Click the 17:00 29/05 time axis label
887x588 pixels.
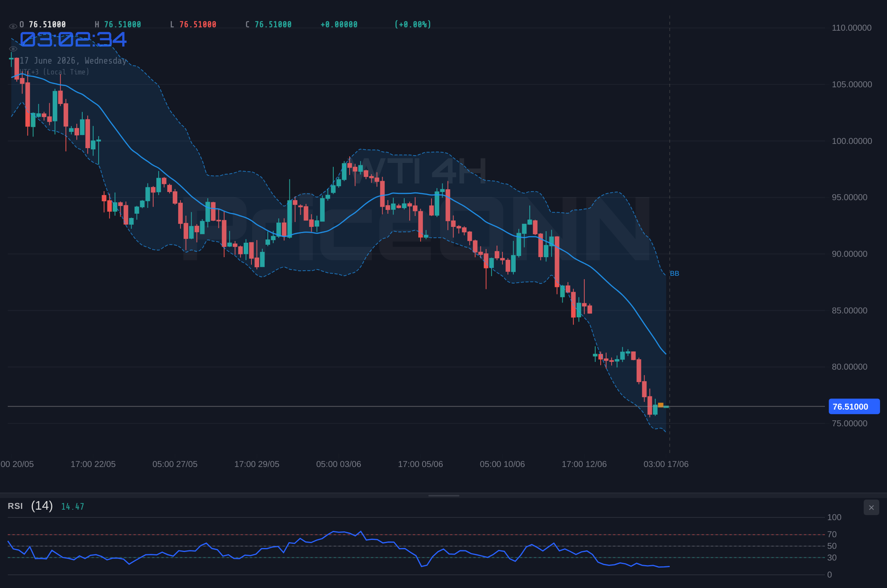tap(257, 464)
